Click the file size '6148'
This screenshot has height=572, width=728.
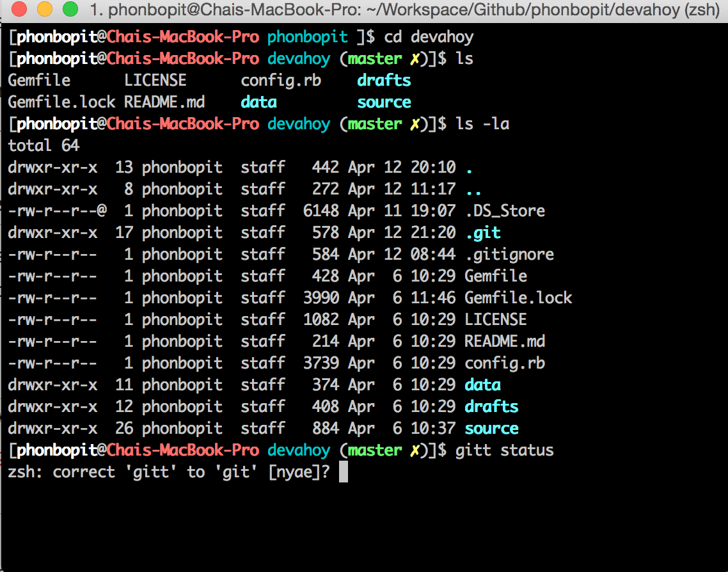pos(321,211)
